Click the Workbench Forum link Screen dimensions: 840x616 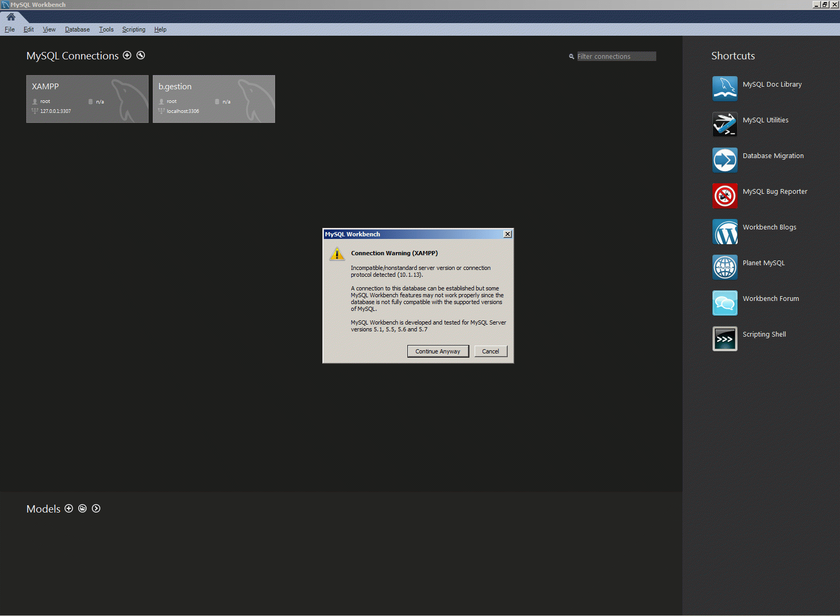[x=771, y=299]
